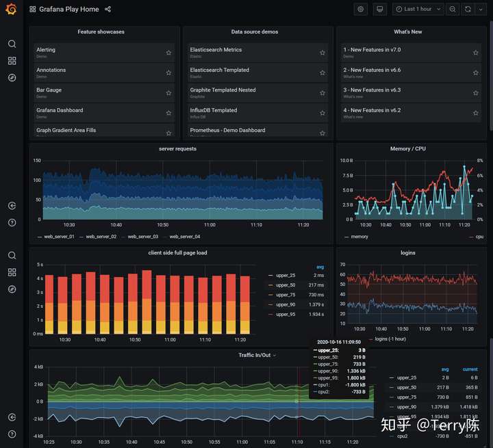This screenshot has width=493, height=448.
Task: Star the Graph Gradient Area Fills entry
Action: point(169,133)
